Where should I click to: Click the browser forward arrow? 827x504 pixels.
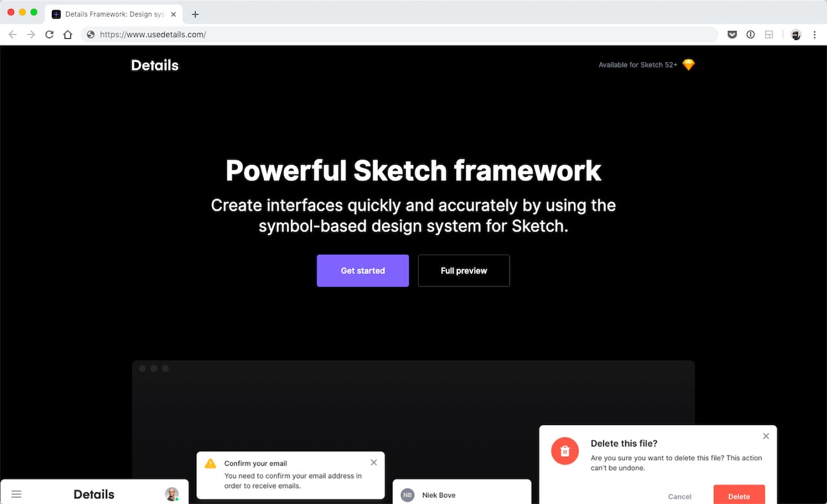(31, 34)
